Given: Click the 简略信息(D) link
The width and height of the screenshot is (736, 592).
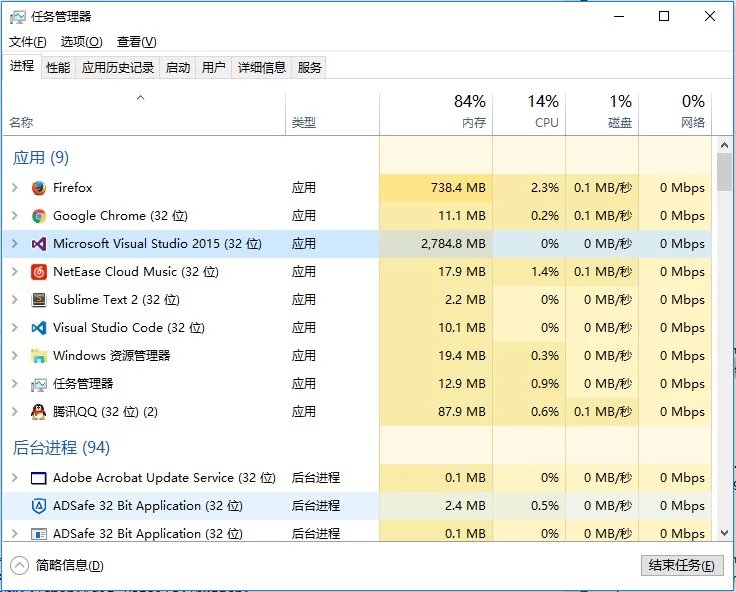Looking at the screenshot, I should pos(69,565).
